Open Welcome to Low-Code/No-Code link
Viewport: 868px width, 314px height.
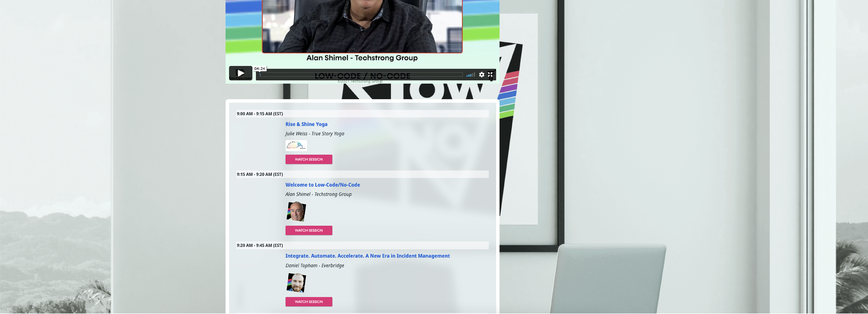point(323,185)
